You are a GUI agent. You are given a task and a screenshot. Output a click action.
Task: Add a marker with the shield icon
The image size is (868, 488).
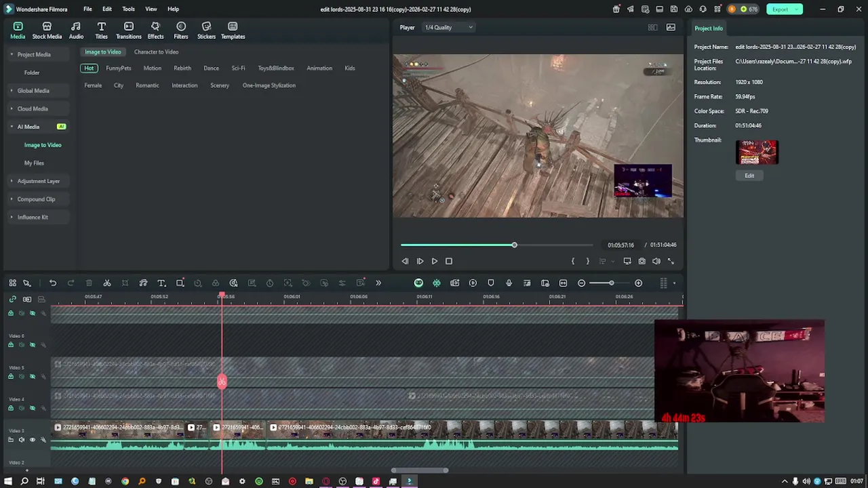pyautogui.click(x=491, y=283)
